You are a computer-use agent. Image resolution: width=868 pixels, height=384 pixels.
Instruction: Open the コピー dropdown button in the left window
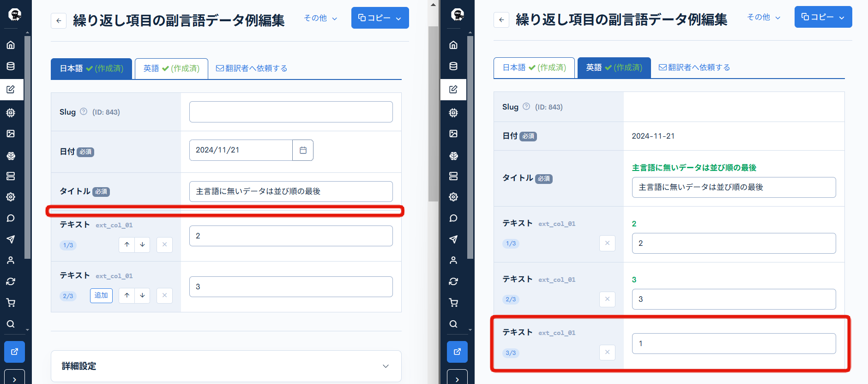380,18
